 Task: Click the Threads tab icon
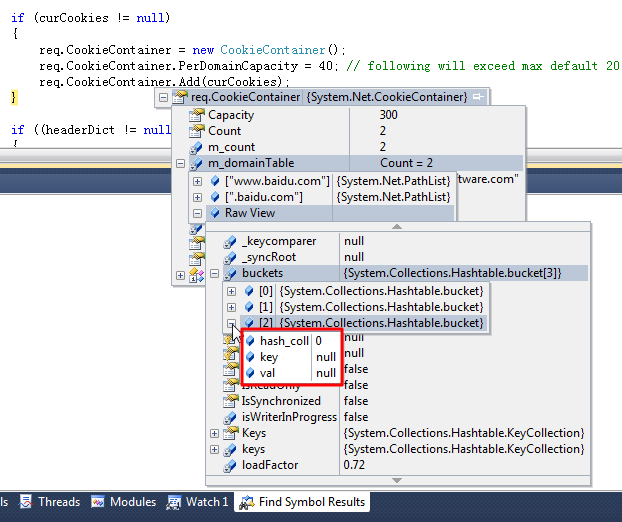pos(27,502)
